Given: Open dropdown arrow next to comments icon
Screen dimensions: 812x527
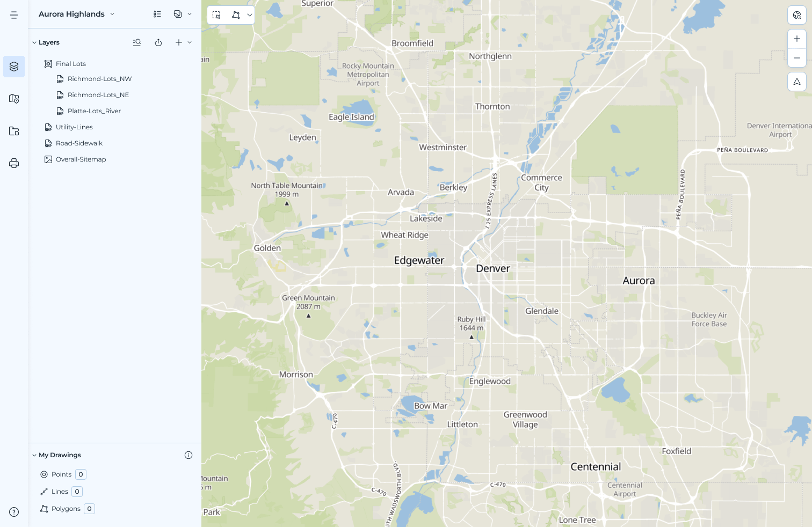Looking at the screenshot, I should (190, 14).
